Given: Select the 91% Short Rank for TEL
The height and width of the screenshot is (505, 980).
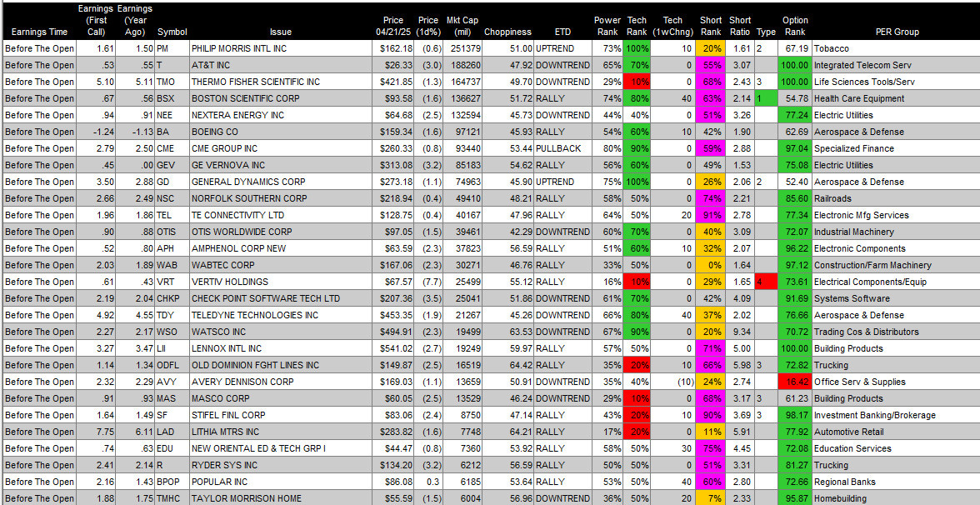Looking at the screenshot, I should tap(712, 215).
